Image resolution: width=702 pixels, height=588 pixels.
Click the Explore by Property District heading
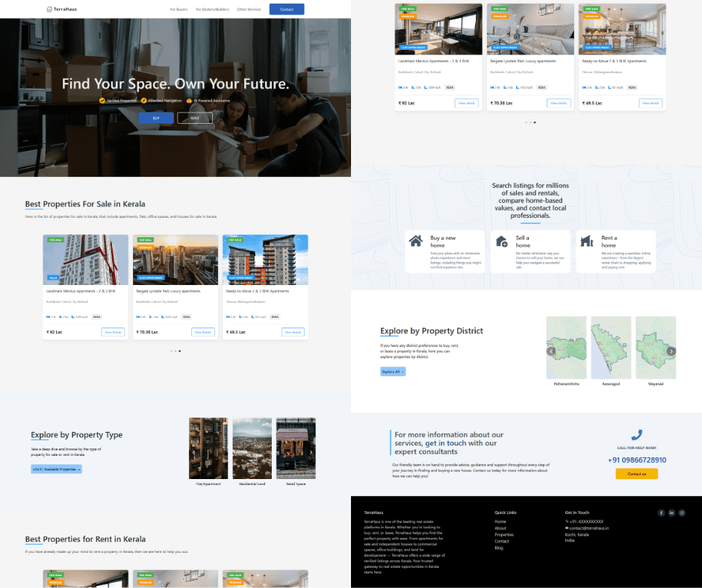pos(432,331)
